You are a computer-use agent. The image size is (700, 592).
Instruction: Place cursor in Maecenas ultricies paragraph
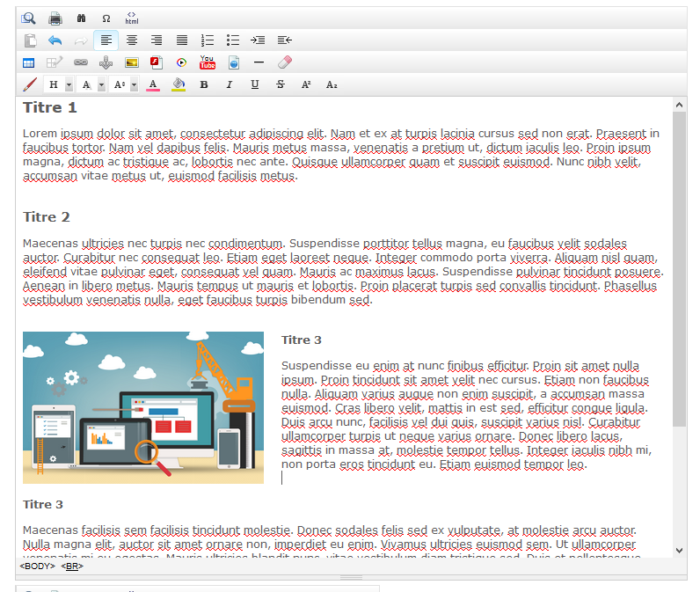343,272
